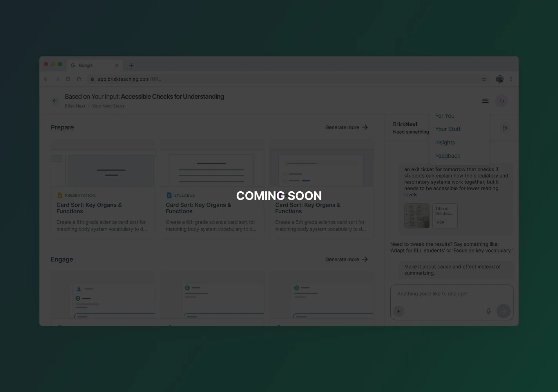Open the Presentation Card Sort card
The height and width of the screenshot is (392, 558).
click(x=103, y=188)
